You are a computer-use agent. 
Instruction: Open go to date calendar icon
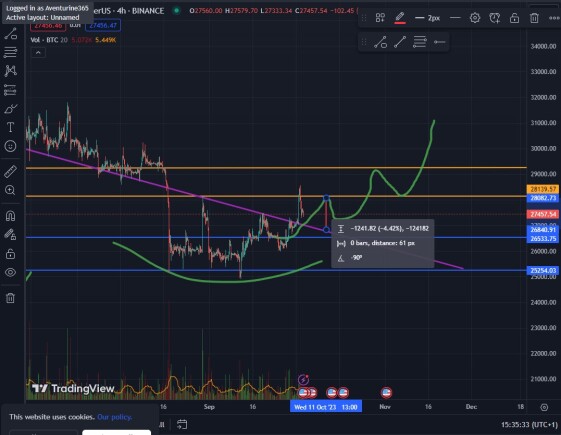182,424
